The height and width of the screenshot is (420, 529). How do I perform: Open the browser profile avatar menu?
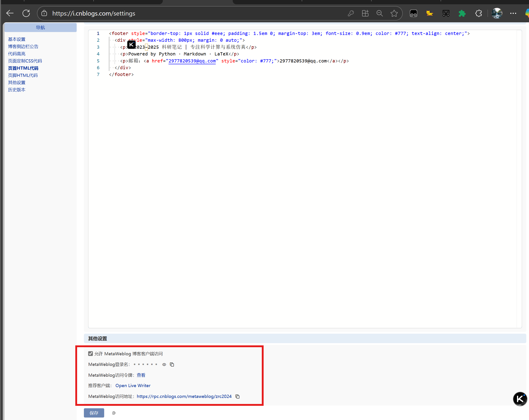coord(497,13)
